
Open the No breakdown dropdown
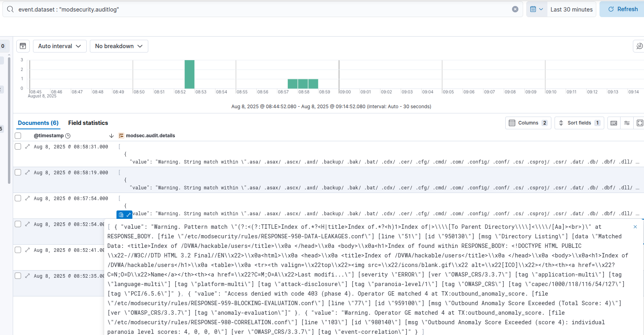coord(119,46)
